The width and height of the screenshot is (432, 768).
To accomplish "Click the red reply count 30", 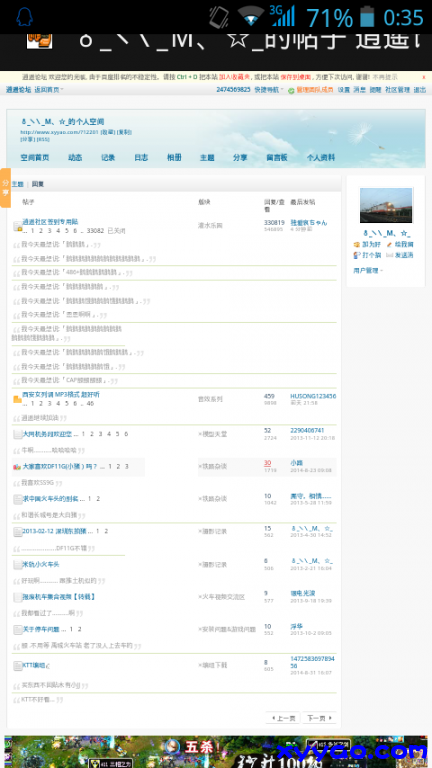I will [x=267, y=463].
